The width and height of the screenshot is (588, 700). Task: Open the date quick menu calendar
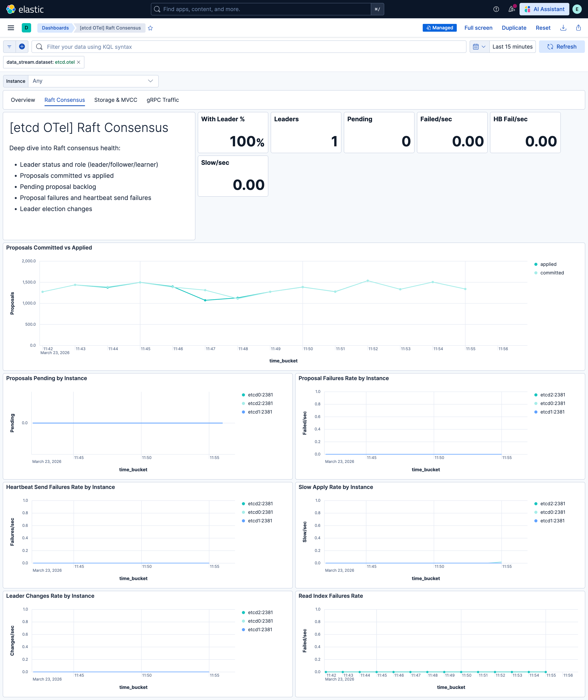[x=479, y=47]
